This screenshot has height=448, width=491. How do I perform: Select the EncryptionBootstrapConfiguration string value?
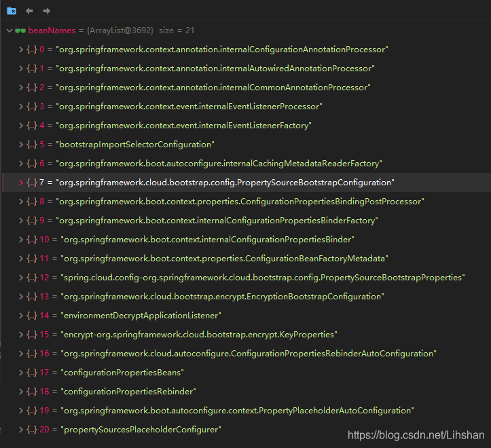pos(222,297)
